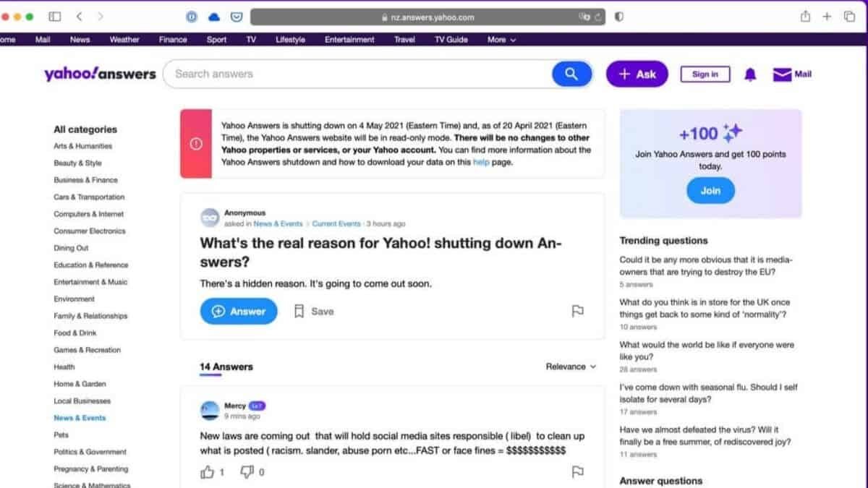This screenshot has height=488, width=868.
Task: Open the highlighted News & Events sidebar category
Action: (x=80, y=418)
